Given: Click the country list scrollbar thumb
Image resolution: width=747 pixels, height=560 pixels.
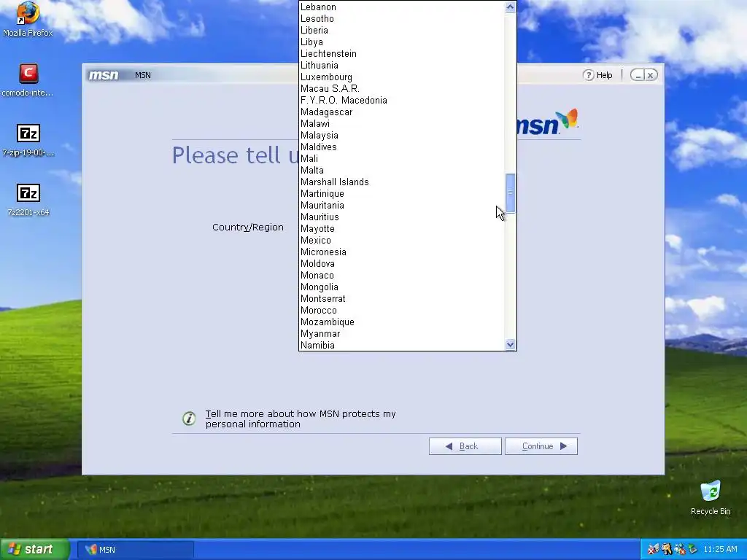Looking at the screenshot, I should pyautogui.click(x=510, y=192).
